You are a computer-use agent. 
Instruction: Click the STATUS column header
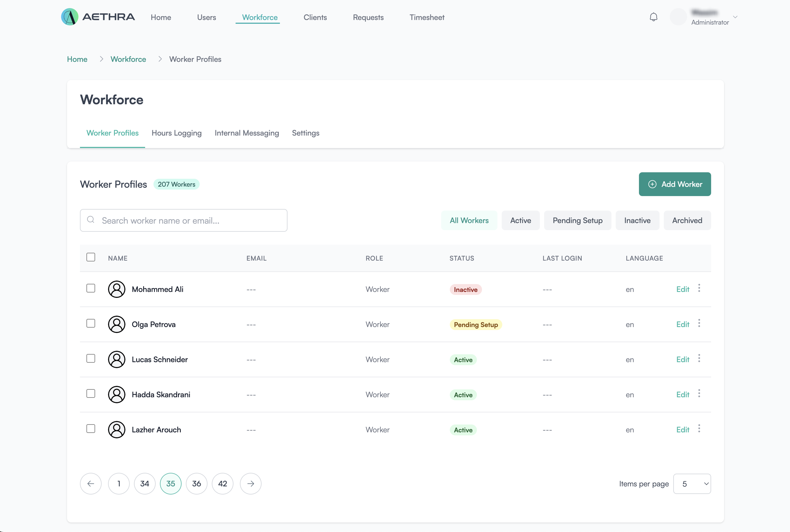coord(462,258)
